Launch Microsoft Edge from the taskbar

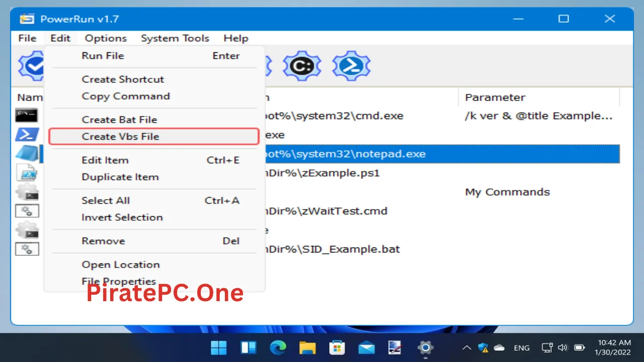click(278, 347)
